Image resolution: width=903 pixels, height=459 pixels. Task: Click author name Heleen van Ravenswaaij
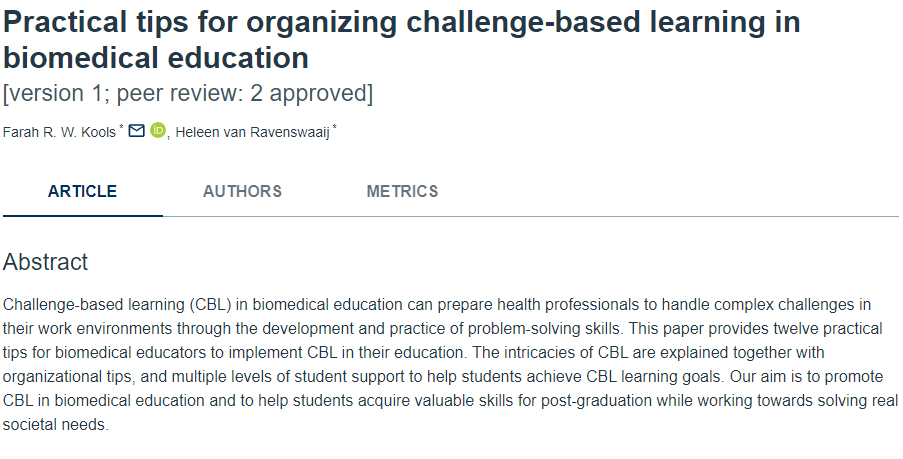(x=252, y=132)
